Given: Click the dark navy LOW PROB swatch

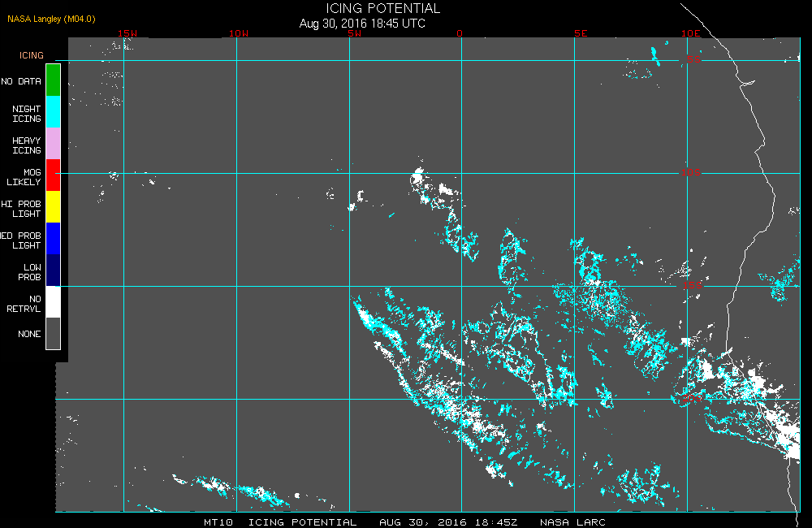Looking at the screenshot, I should pos(54,270).
